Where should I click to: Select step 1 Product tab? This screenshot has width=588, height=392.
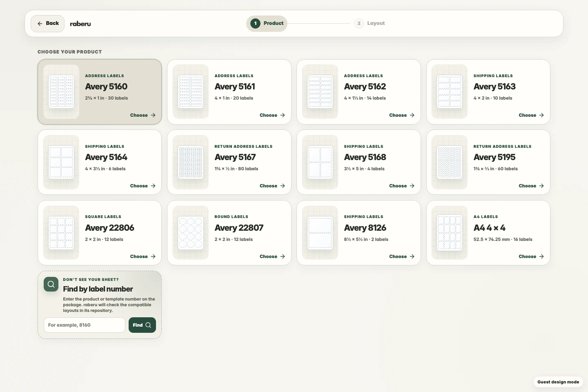(x=267, y=23)
